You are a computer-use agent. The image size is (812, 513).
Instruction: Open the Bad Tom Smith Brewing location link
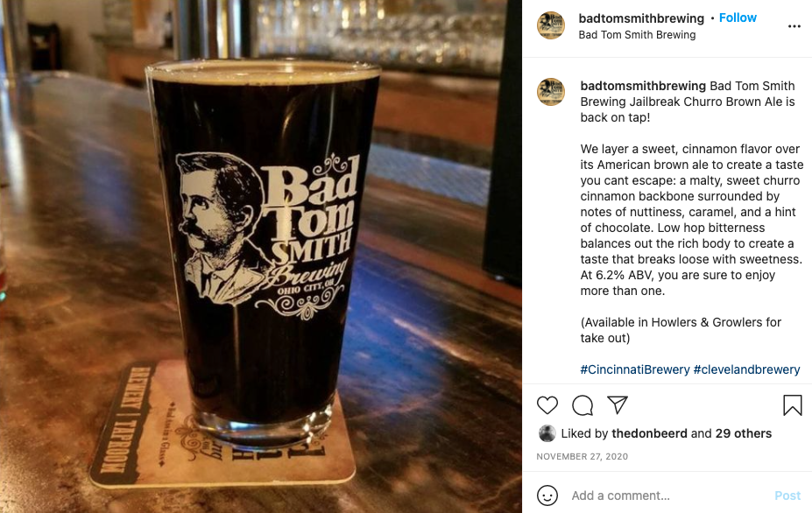[637, 35]
